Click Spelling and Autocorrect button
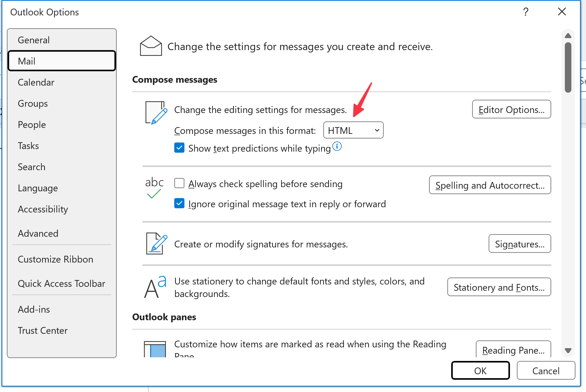586x392 pixels. click(490, 185)
